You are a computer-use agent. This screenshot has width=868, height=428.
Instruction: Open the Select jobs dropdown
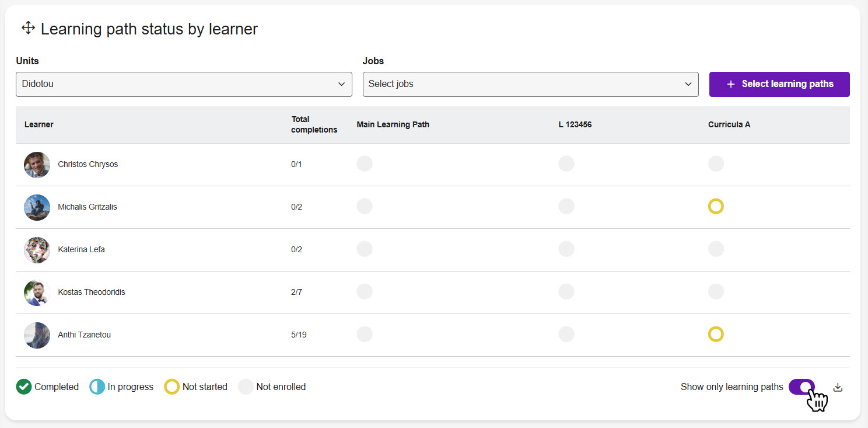tap(530, 84)
